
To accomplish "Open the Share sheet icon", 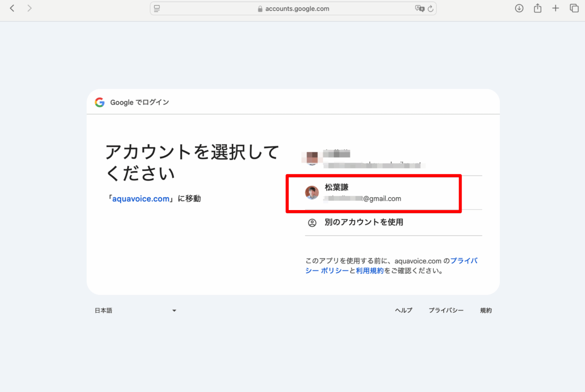I will tap(537, 8).
